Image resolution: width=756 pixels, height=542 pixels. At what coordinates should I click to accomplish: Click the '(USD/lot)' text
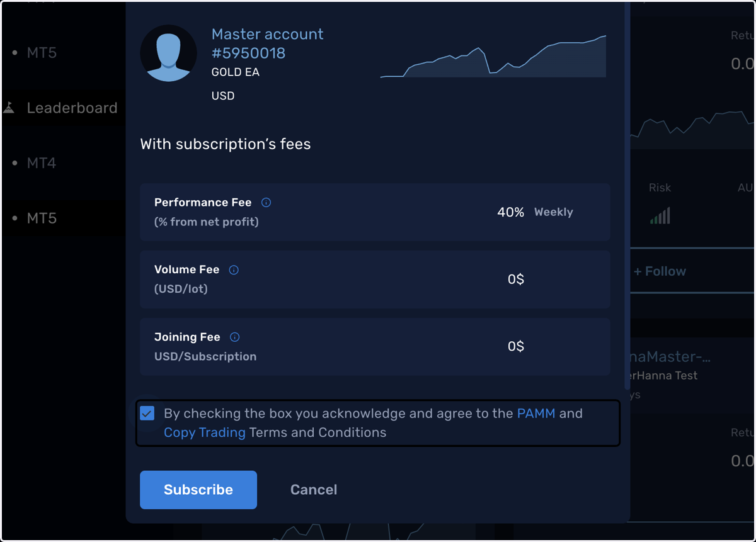tap(181, 289)
